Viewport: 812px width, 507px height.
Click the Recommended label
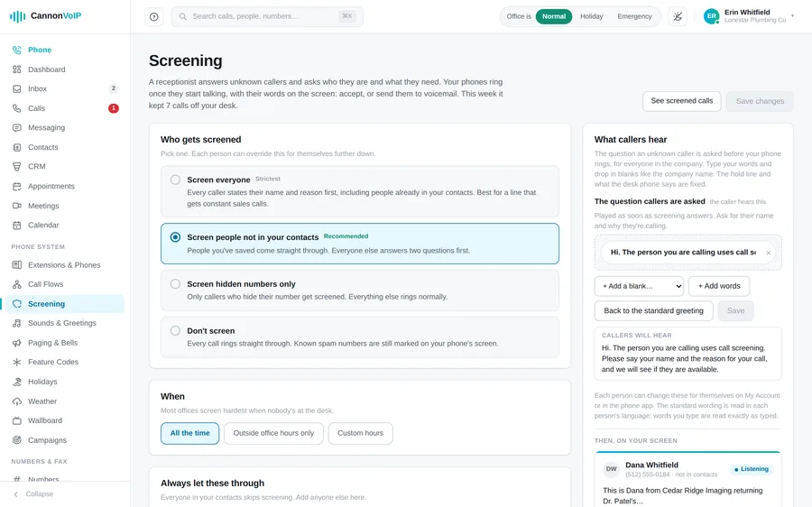coord(346,236)
